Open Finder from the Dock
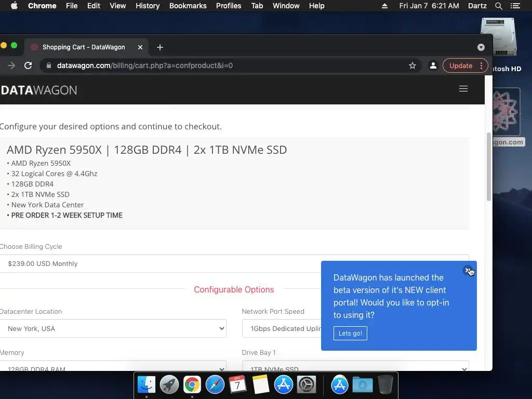This screenshot has width=532, height=399. (146, 385)
